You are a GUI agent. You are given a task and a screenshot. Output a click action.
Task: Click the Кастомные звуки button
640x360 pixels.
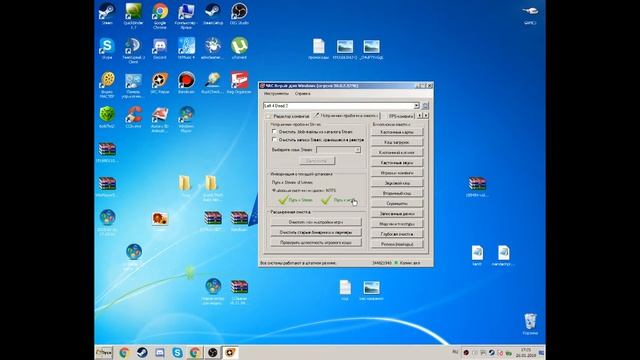point(397,163)
